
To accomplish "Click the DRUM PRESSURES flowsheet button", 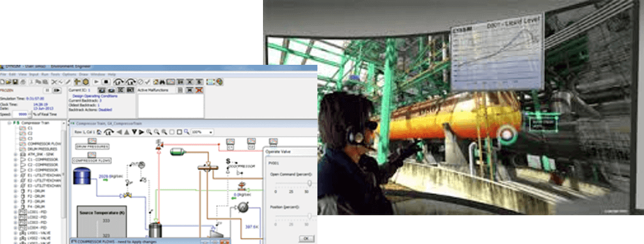I will tap(92, 146).
